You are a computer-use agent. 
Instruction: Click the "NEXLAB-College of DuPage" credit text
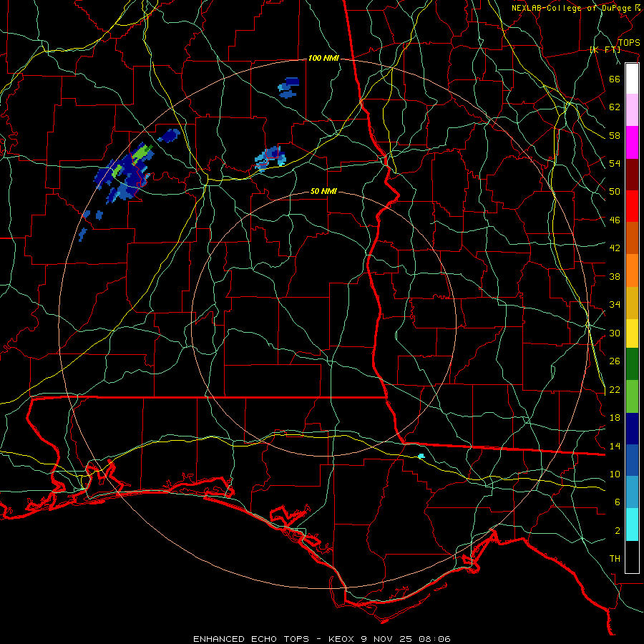coord(571,8)
